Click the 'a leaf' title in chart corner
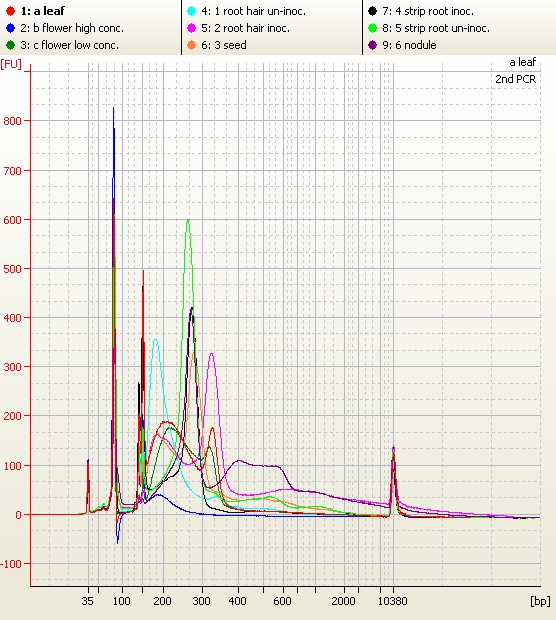The image size is (556, 620). pyautogui.click(x=523, y=62)
